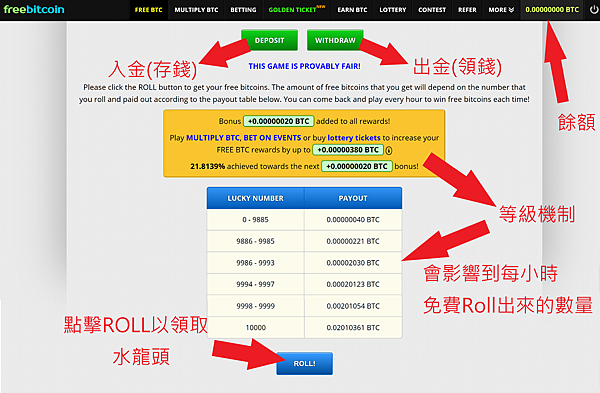600x393 pixels.
Task: Click the green WITHDRAW button
Action: 335,40
